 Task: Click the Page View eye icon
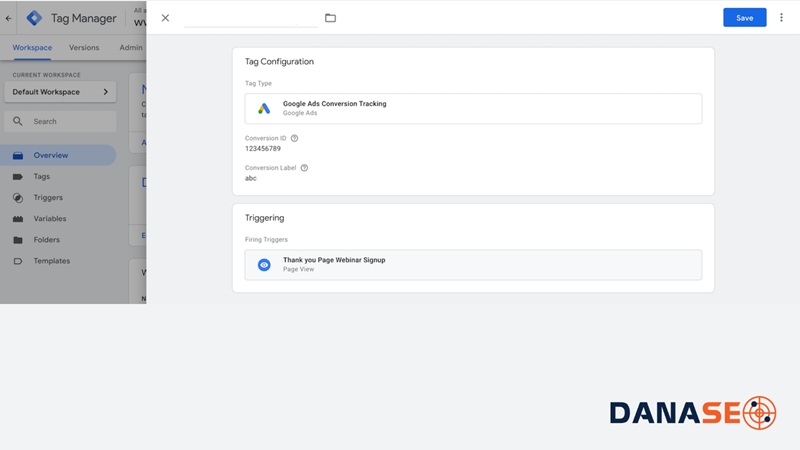pos(264,265)
